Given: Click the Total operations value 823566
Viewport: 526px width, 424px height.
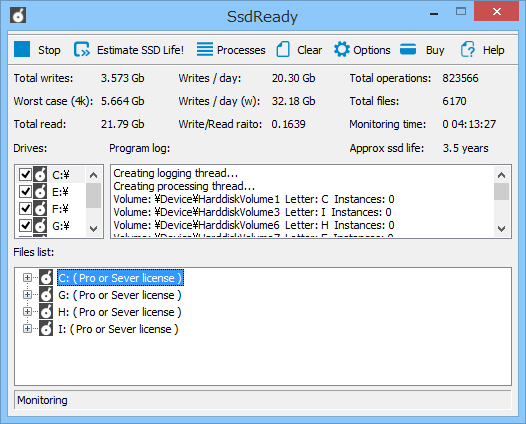Looking at the screenshot, I should pos(460,78).
